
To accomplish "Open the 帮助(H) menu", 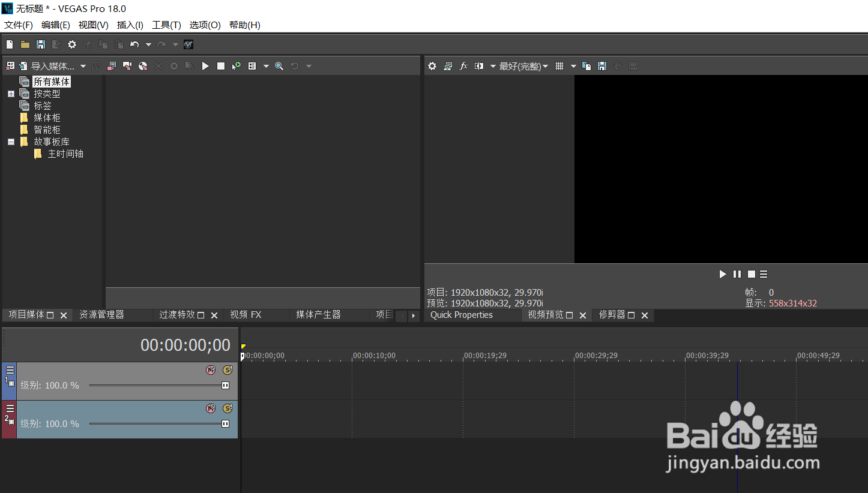I will (x=245, y=25).
